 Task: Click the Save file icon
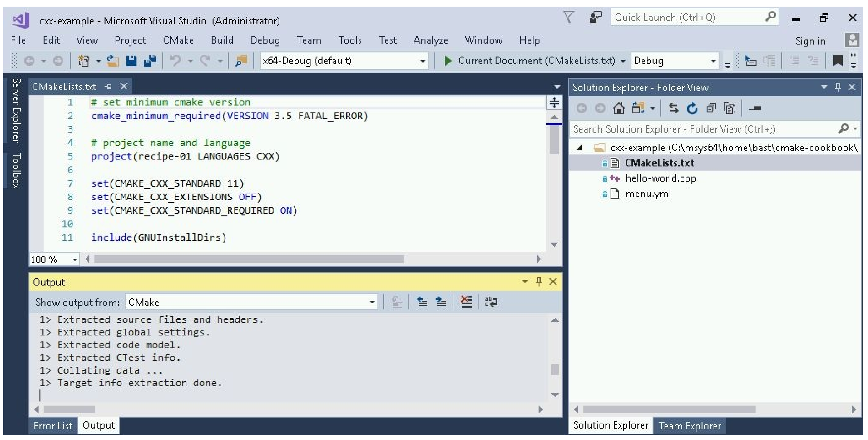[131, 61]
